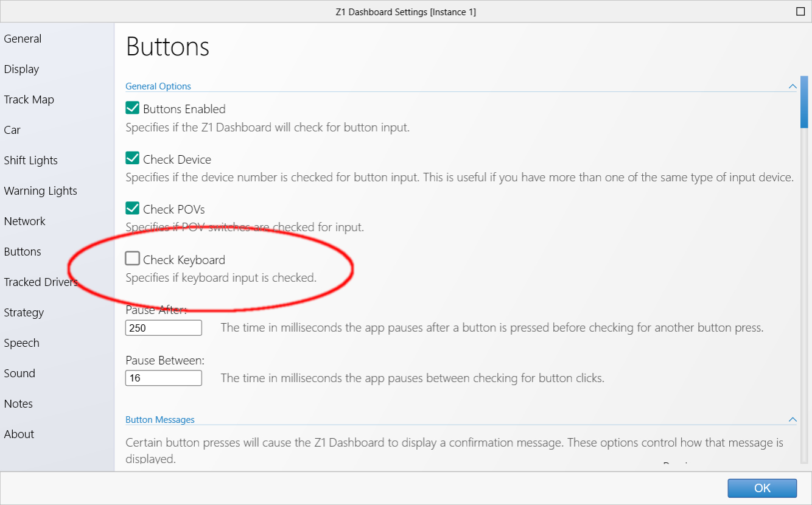Screen dimensions: 812x505
Task: Click the Buttons page heading
Action: [x=168, y=47]
